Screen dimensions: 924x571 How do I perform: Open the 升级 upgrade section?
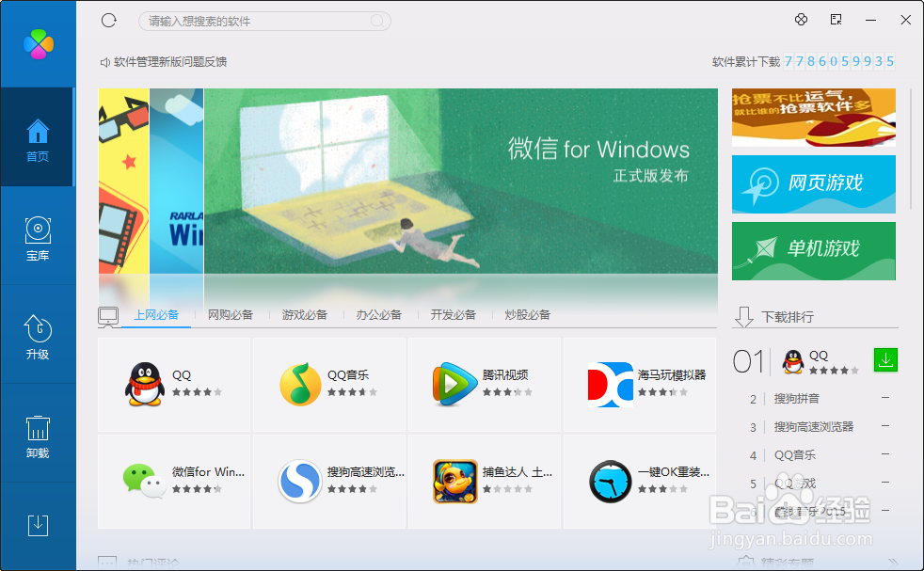[x=38, y=337]
